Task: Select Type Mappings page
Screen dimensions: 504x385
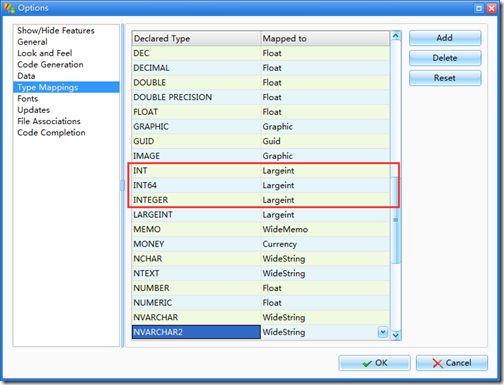Action: tap(66, 87)
